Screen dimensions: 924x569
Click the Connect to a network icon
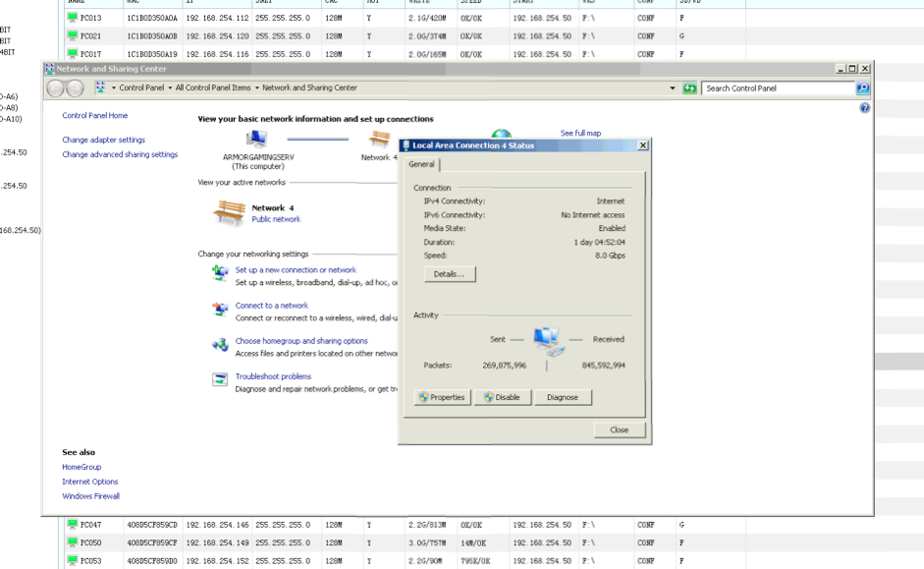coord(220,310)
